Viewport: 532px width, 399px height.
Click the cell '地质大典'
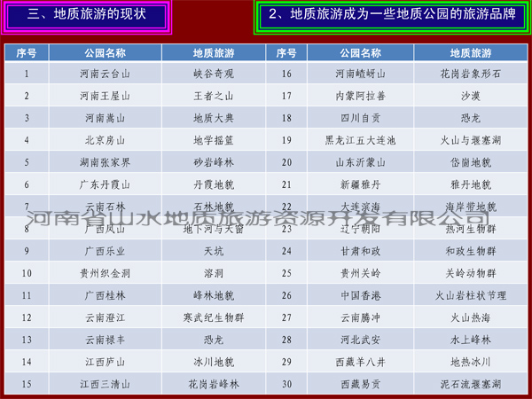(214, 118)
